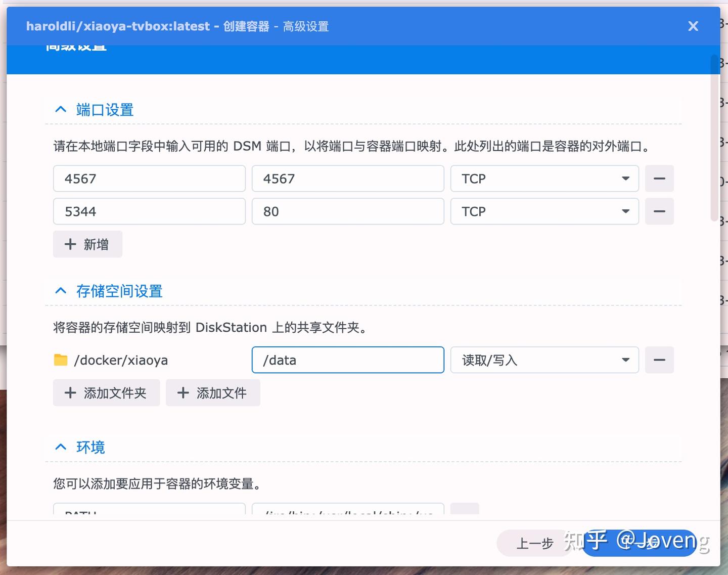Go back with the 上一步 button
The image size is (728, 575).
(534, 544)
